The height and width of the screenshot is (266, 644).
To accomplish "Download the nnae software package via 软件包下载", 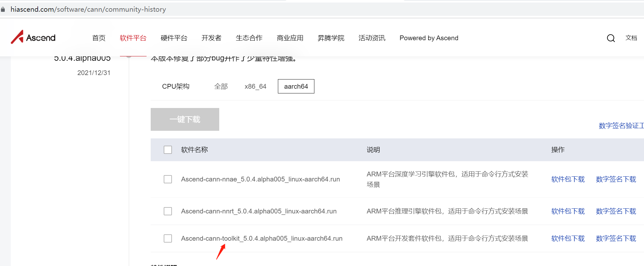I will click(x=568, y=179).
